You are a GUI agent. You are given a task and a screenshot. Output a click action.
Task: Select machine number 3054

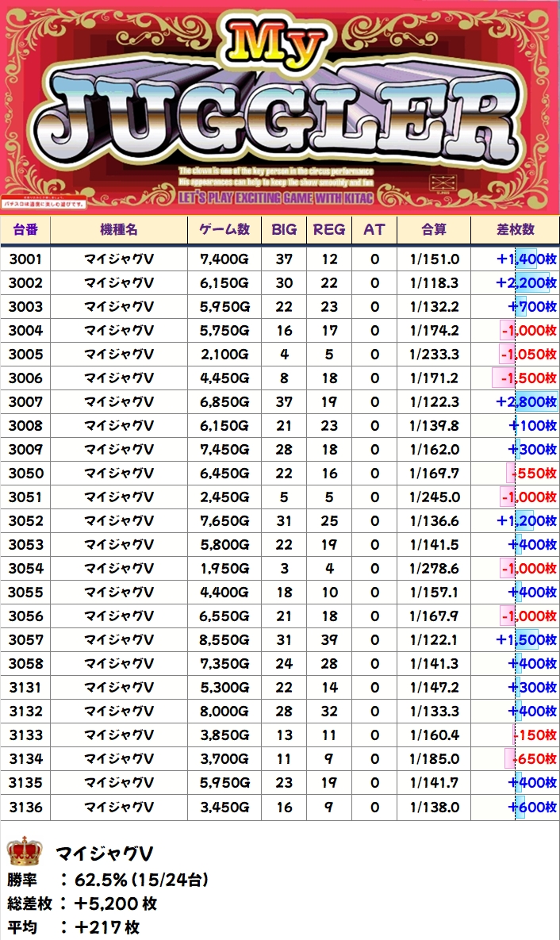pos(25,568)
